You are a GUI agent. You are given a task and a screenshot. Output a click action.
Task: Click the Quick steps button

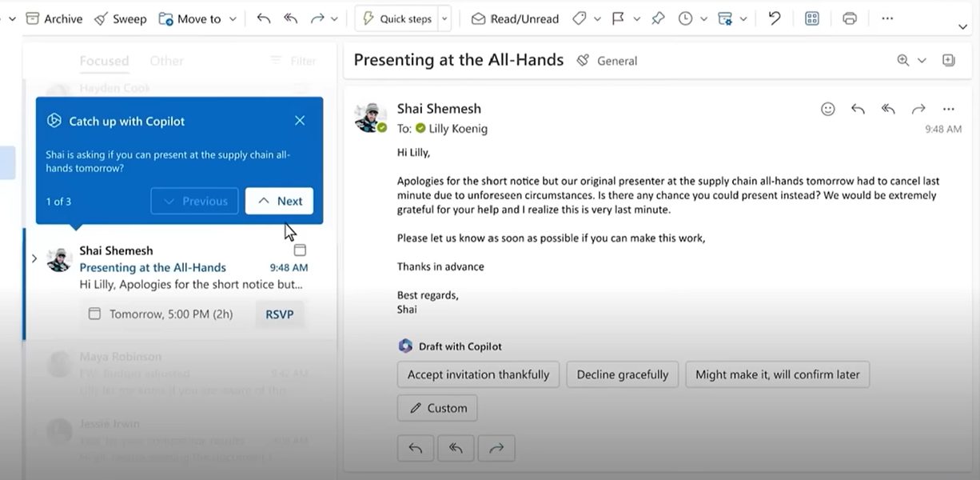396,18
